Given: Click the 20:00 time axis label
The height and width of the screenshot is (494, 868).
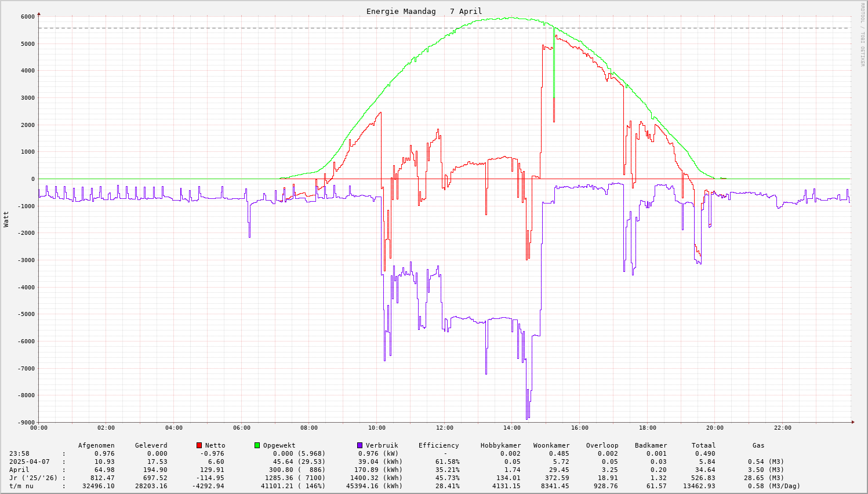Looking at the screenshot, I should tap(715, 428).
